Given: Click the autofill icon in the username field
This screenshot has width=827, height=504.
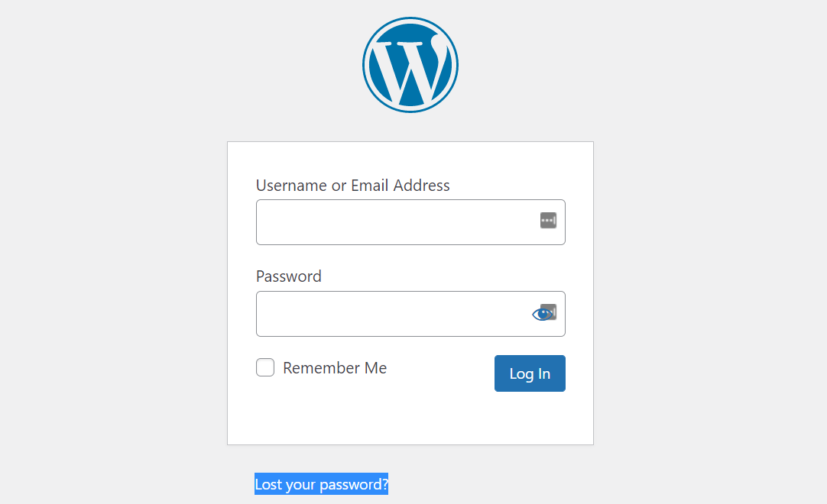Looking at the screenshot, I should click(547, 220).
